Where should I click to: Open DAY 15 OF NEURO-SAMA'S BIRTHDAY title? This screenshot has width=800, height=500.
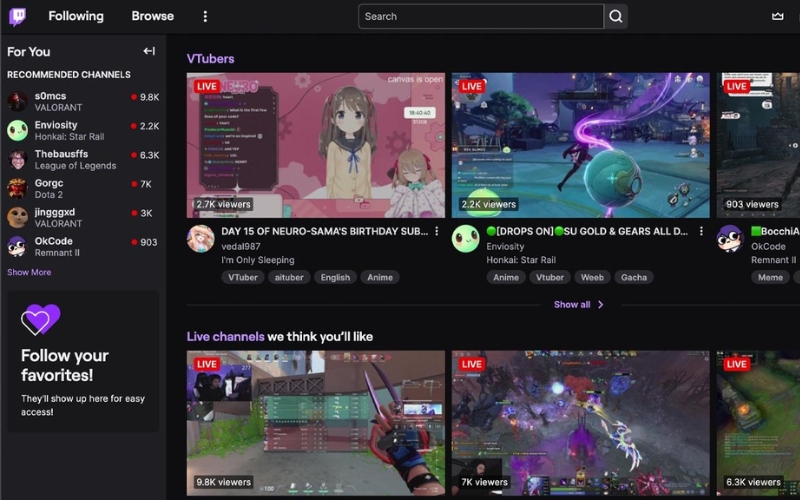pos(324,232)
